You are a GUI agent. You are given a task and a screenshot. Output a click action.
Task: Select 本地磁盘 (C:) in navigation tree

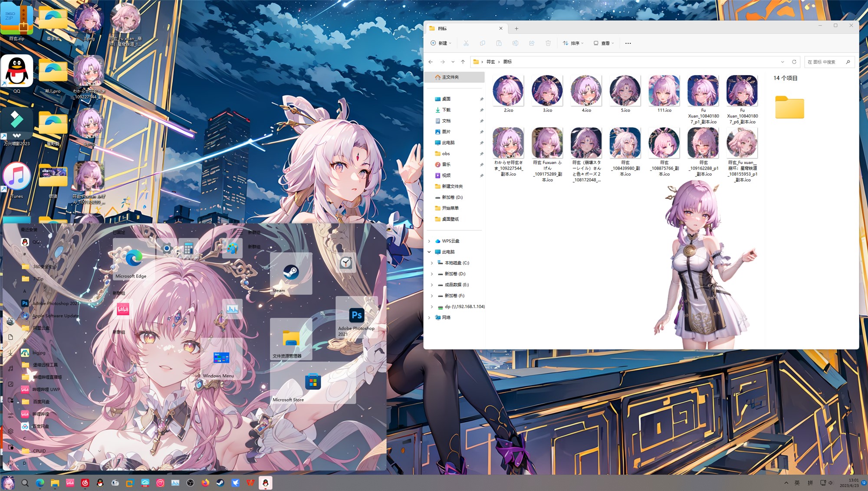(457, 263)
